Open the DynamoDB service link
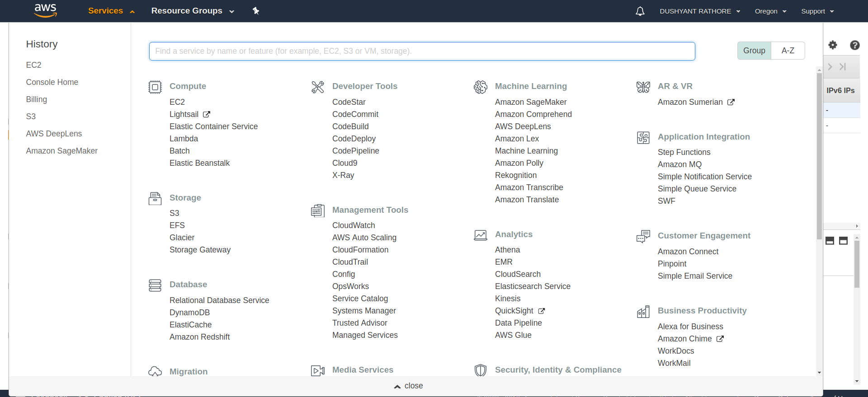 pyautogui.click(x=189, y=313)
